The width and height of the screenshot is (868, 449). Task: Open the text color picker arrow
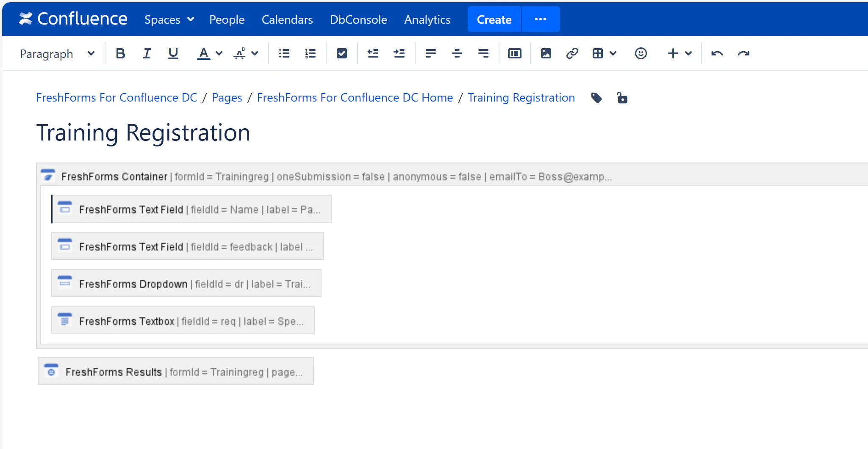(219, 53)
